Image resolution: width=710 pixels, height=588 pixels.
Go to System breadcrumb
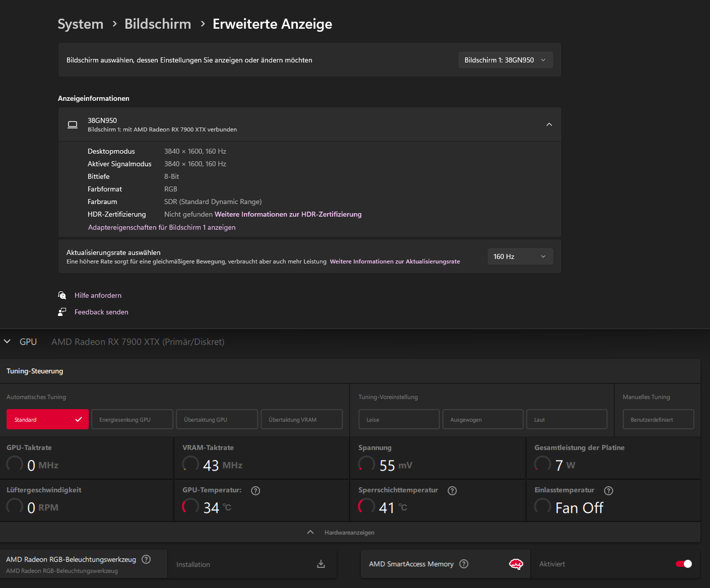pos(80,24)
